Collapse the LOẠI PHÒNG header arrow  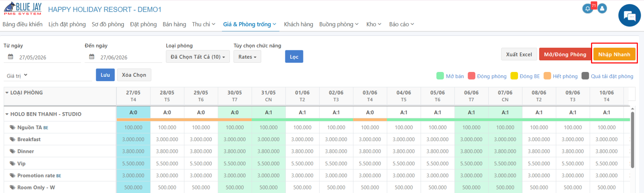[7, 92]
